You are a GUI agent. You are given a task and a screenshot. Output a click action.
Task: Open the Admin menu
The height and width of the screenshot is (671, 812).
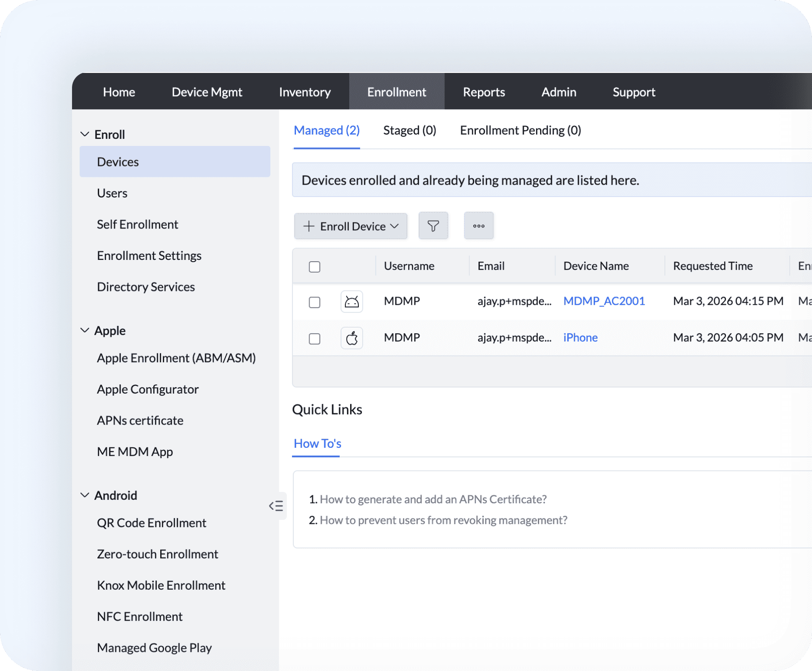click(559, 92)
